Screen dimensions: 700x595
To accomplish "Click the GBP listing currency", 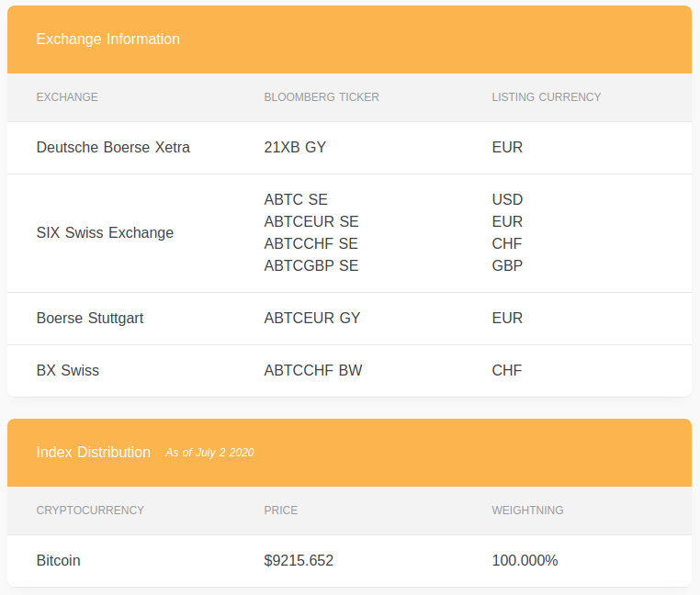I will pyautogui.click(x=507, y=265).
